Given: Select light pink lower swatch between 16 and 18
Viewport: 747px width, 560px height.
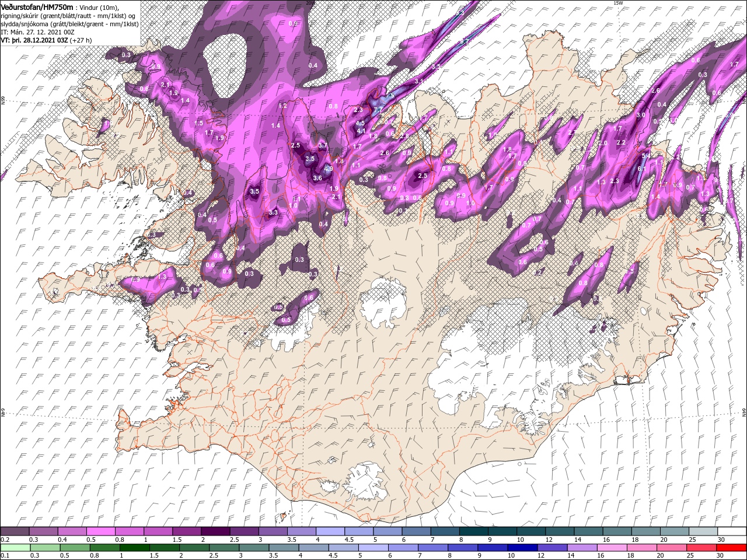Looking at the screenshot, I should point(613,548).
